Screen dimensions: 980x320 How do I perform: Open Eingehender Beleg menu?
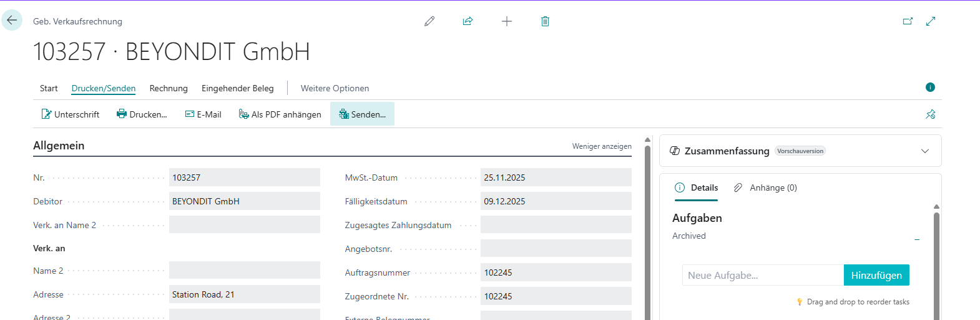pos(238,88)
